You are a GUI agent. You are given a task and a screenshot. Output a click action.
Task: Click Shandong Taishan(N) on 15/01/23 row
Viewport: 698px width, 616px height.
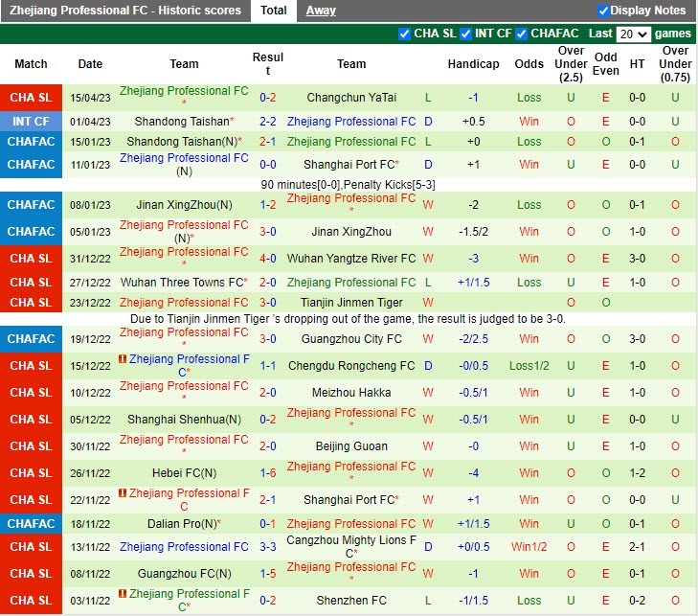(184, 142)
